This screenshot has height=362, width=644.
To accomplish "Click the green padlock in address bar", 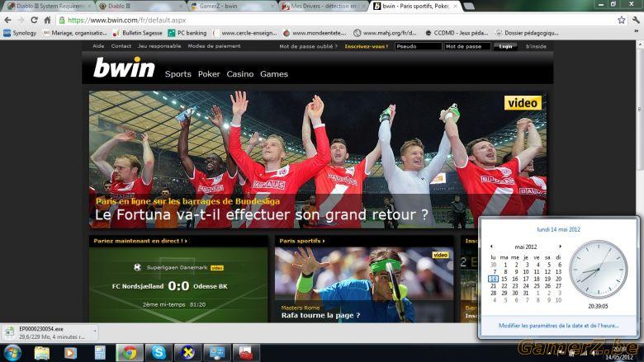I will [62, 20].
